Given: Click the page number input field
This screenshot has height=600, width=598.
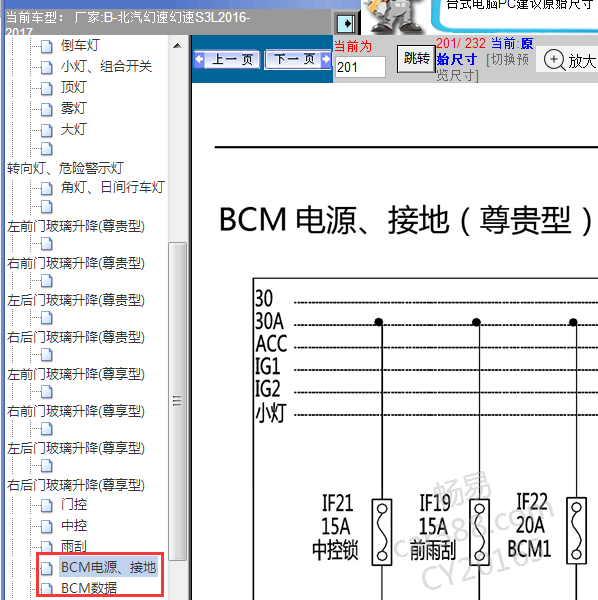Looking at the screenshot, I should tap(360, 67).
